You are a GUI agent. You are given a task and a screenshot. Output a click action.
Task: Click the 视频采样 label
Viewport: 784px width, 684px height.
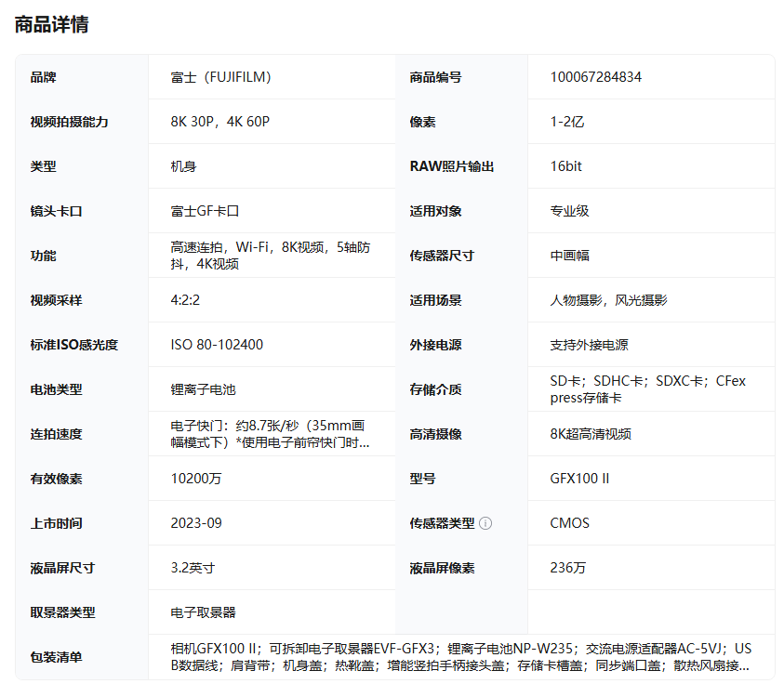click(x=56, y=300)
